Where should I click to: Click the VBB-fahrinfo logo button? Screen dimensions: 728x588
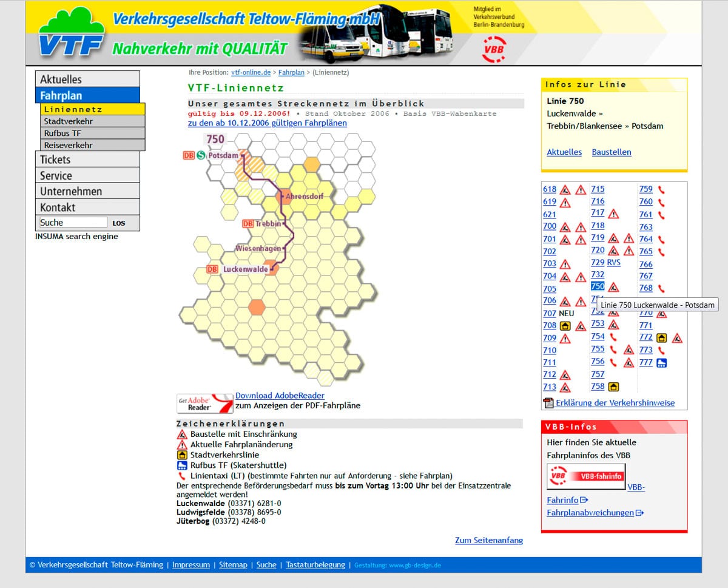[x=586, y=476]
